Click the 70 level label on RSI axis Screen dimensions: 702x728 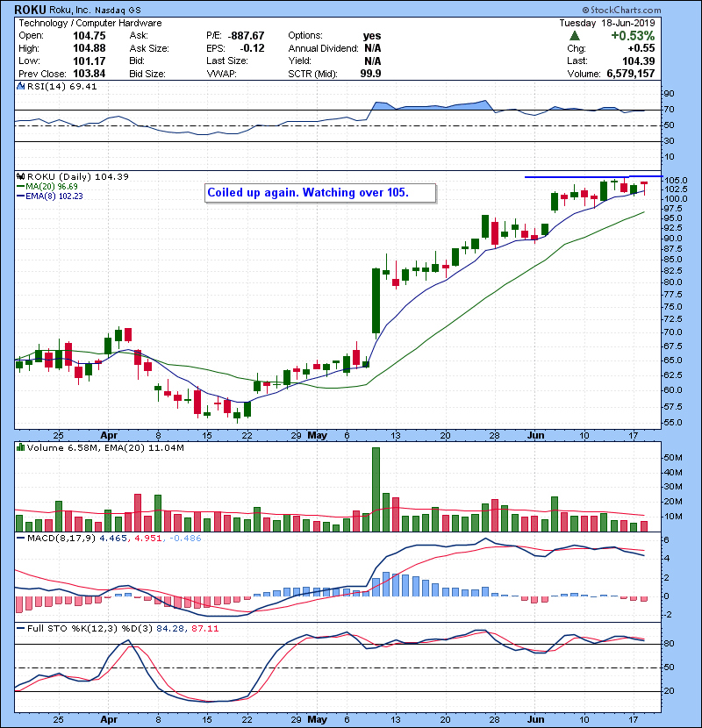669,110
